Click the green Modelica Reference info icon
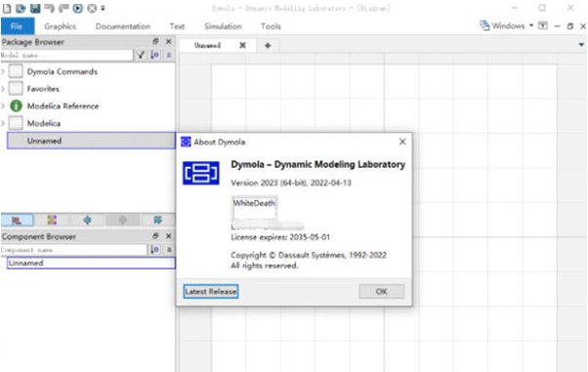The image size is (588, 372). click(16, 106)
